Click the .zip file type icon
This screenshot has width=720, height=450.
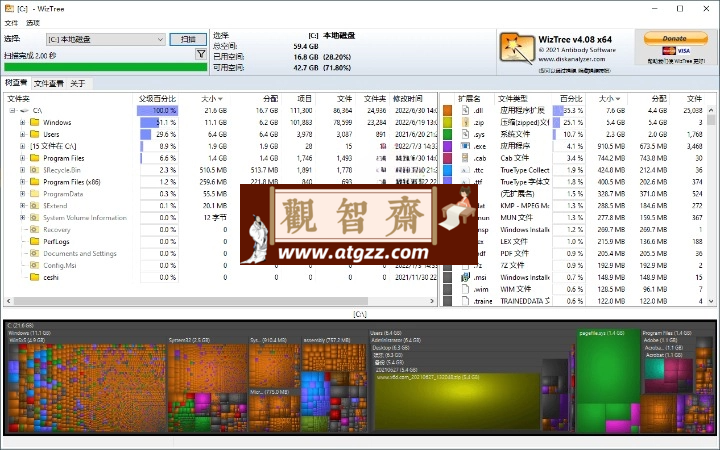[465, 122]
